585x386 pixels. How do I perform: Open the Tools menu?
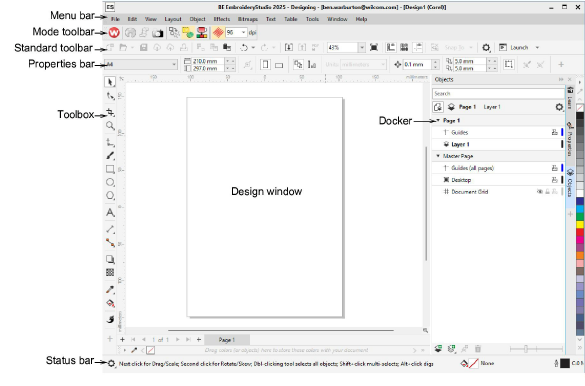312,19
